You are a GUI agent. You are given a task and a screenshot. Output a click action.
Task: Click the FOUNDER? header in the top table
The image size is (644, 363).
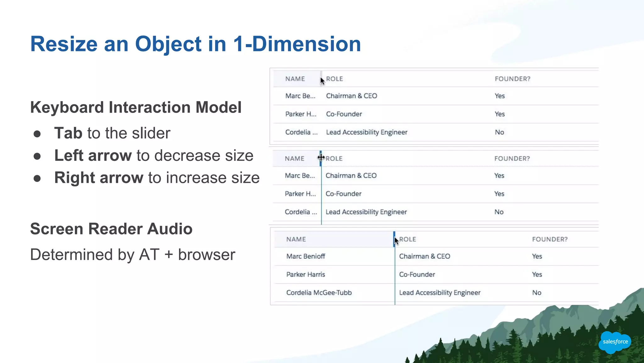pos(512,79)
